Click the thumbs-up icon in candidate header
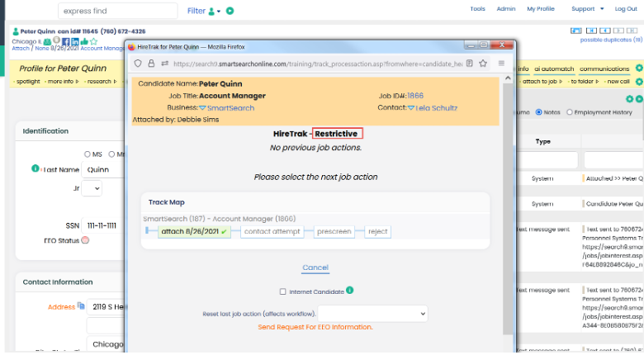This screenshot has height=355, width=644. click(84, 41)
